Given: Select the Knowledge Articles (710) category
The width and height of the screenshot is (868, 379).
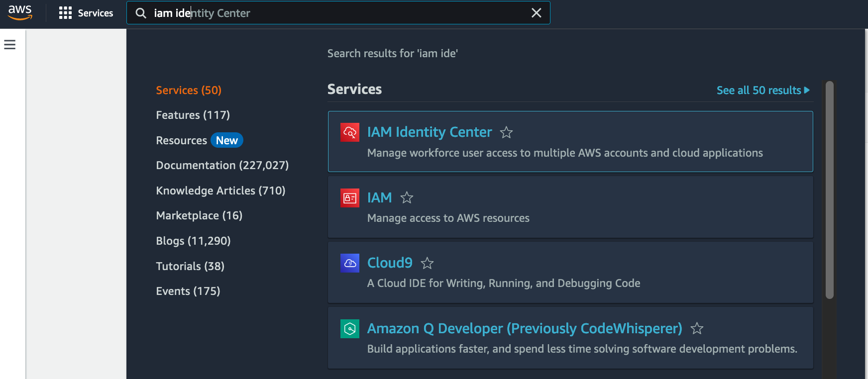Looking at the screenshot, I should (220, 190).
